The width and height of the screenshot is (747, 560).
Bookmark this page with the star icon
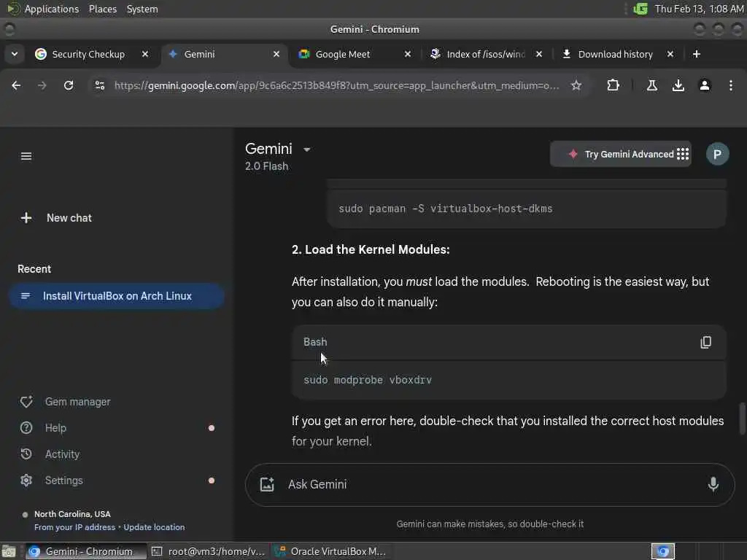576,85
